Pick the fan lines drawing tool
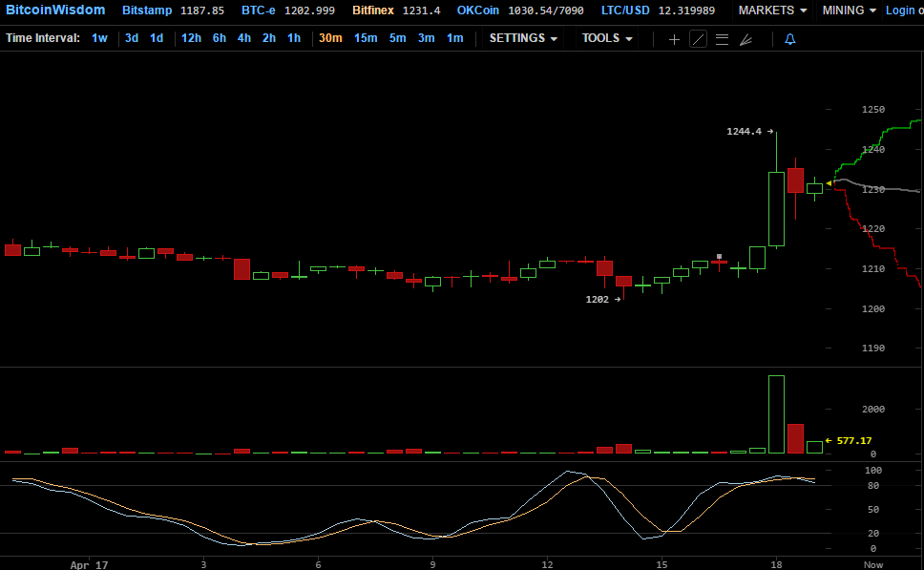Image resolution: width=924 pixels, height=570 pixels. (745, 39)
